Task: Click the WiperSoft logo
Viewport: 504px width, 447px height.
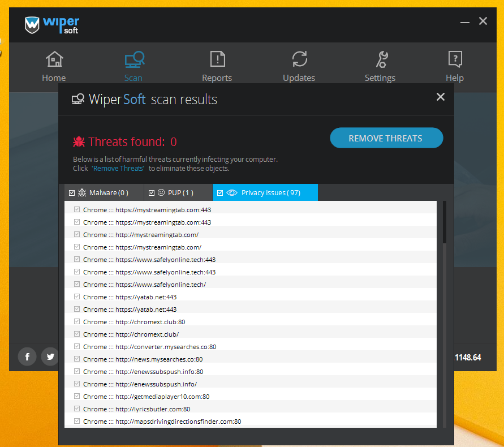Action: tap(51, 25)
